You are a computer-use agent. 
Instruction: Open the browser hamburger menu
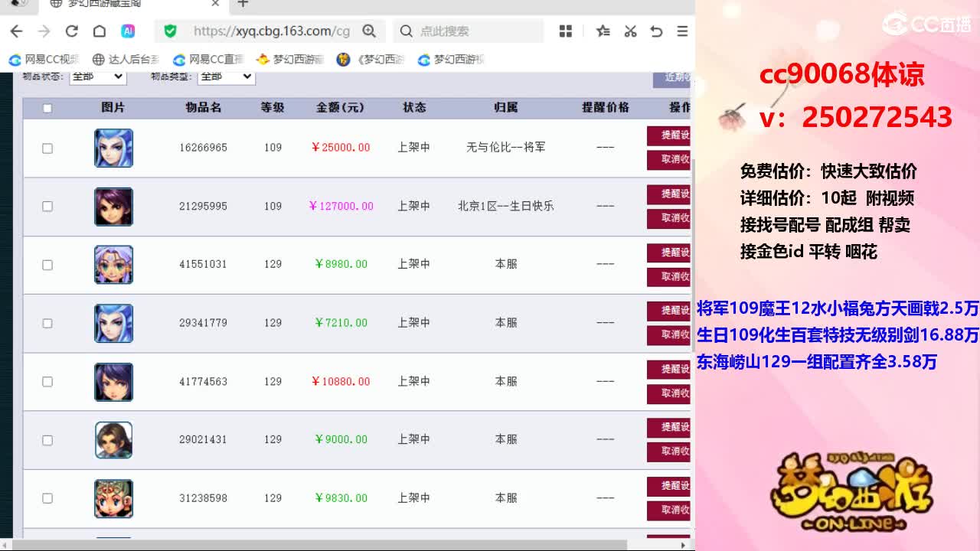[x=682, y=31]
